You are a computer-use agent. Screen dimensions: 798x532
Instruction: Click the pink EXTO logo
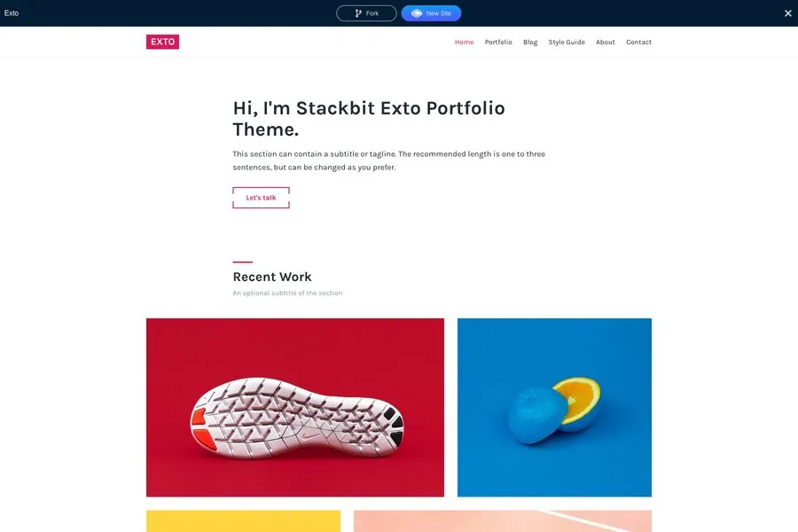tap(162, 42)
